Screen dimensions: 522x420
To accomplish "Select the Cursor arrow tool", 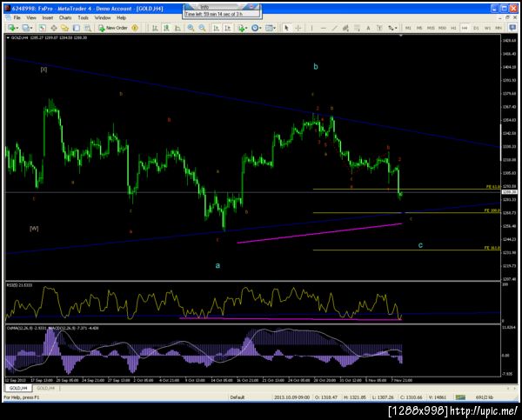I will 286,28.
